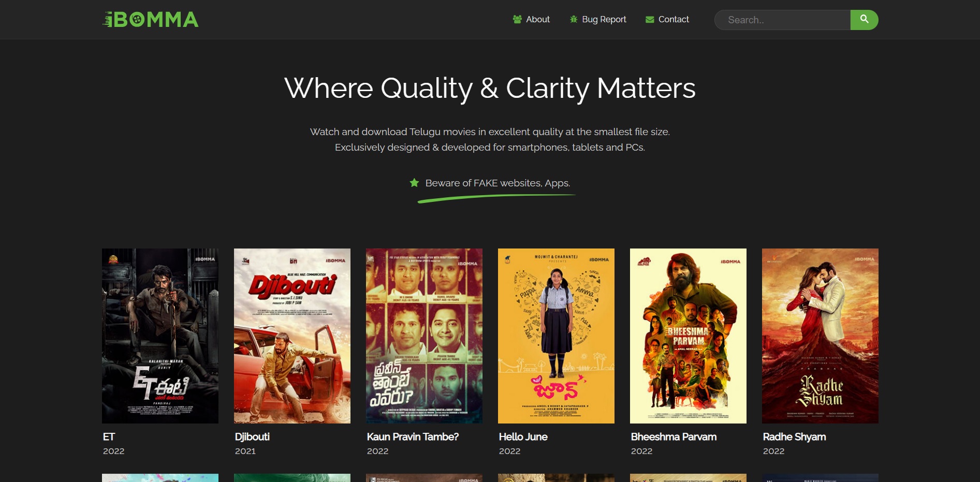Click the Kaun Pravin Tambe? title link

point(413,436)
